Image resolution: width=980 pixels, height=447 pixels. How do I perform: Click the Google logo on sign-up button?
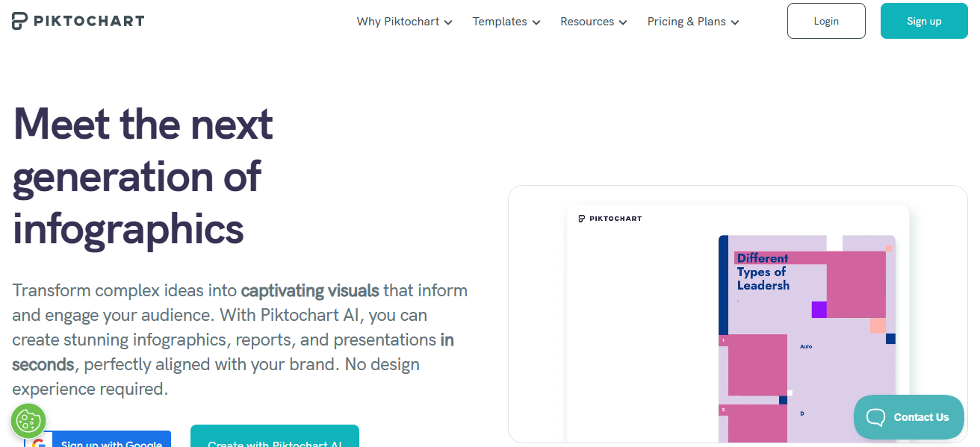point(39,443)
